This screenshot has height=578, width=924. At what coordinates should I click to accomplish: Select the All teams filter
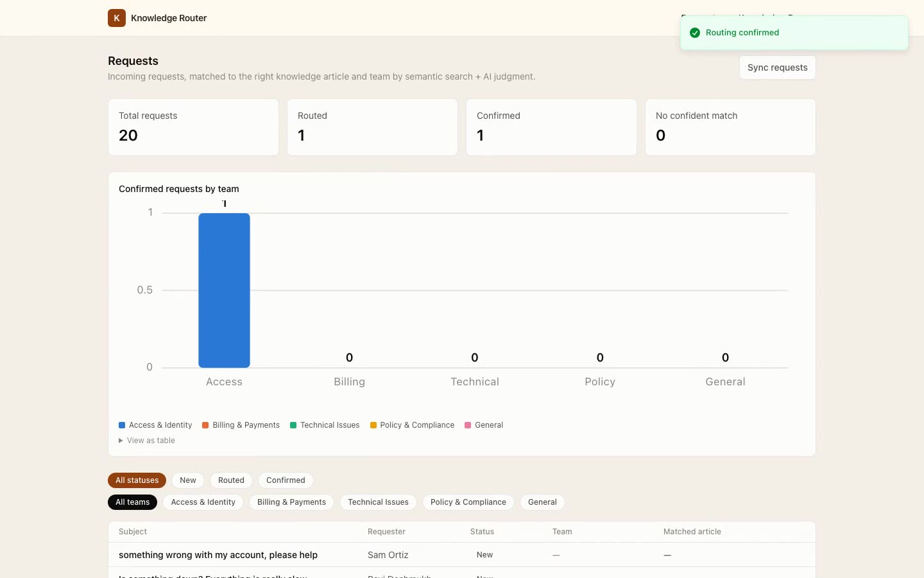pyautogui.click(x=132, y=502)
